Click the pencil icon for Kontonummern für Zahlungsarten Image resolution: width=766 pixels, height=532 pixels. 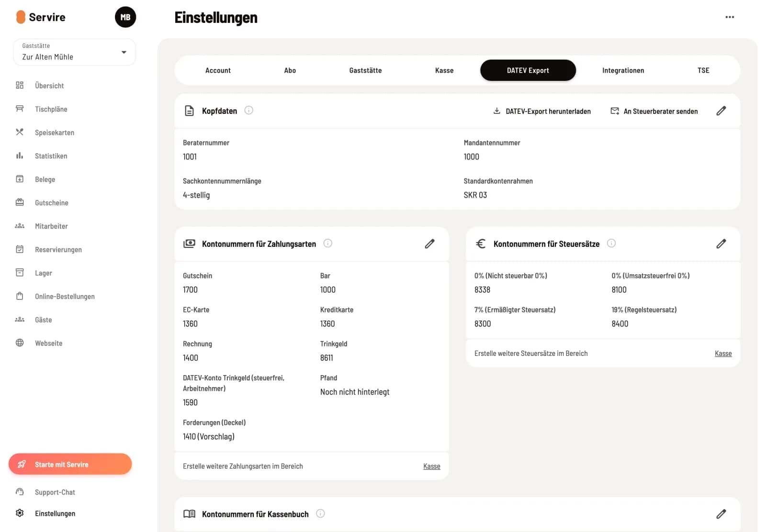[x=429, y=244]
